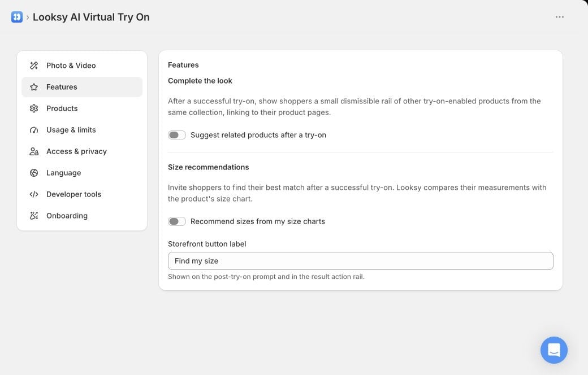Click the 'Suggest related products after a try-on' label

(258, 135)
